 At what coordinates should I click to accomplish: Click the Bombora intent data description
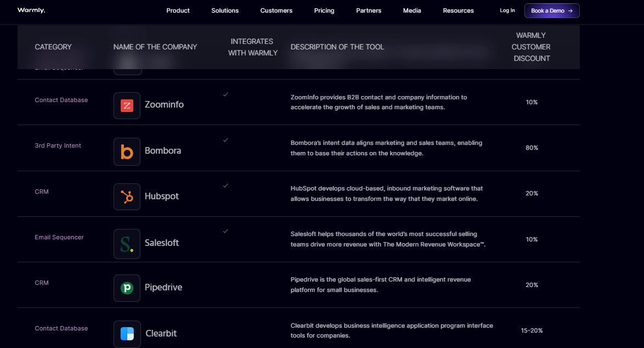[386, 148]
